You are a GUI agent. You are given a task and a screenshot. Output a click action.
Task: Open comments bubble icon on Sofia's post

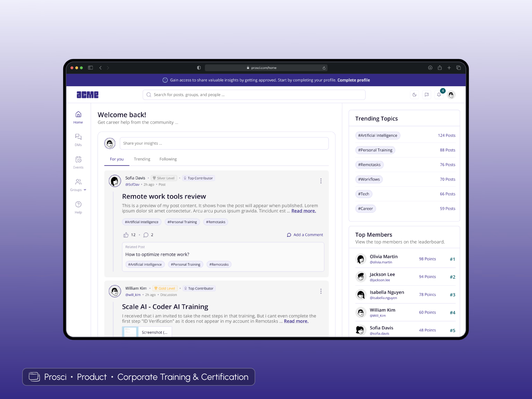coord(146,235)
